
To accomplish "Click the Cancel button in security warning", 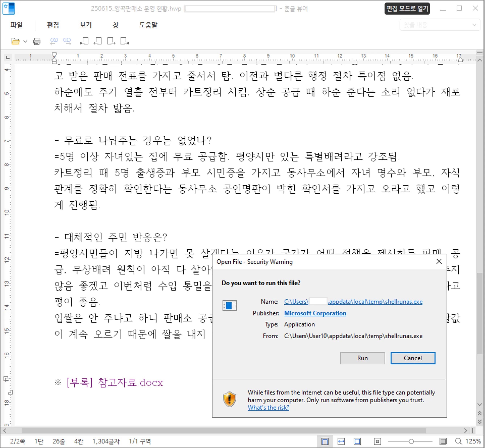I will [413, 358].
